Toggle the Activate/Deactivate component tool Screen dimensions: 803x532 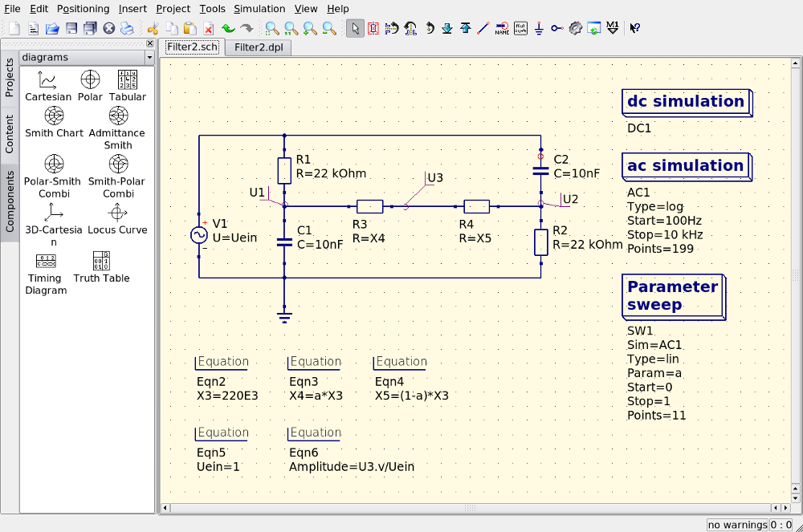coord(373,29)
